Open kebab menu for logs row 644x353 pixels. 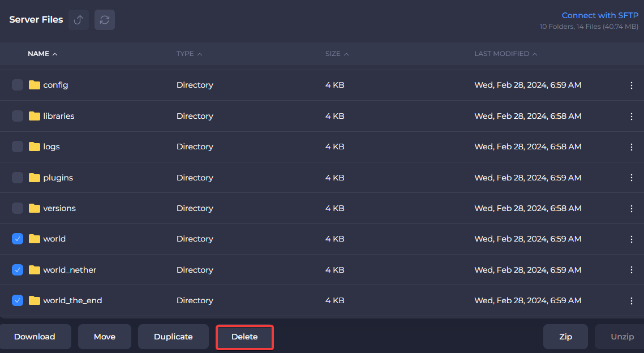point(632,147)
